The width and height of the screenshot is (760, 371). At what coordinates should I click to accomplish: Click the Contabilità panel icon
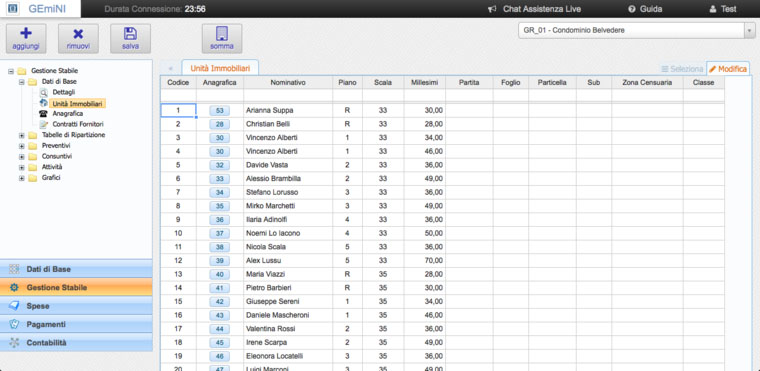coord(14,343)
